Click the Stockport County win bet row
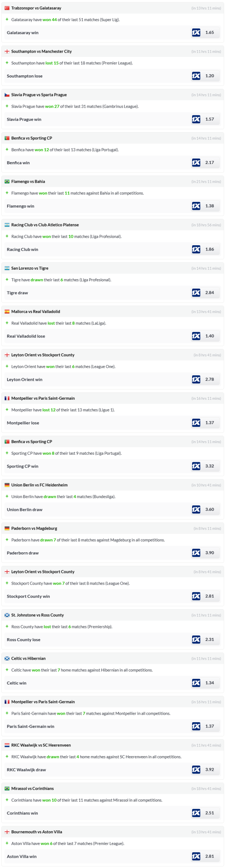Viewport: 226px width, 868px height. pyautogui.click(x=28, y=596)
